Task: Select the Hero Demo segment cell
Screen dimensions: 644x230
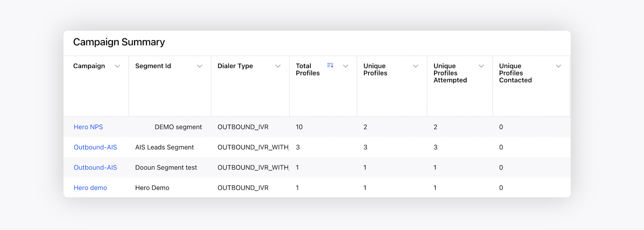Action: pos(152,188)
